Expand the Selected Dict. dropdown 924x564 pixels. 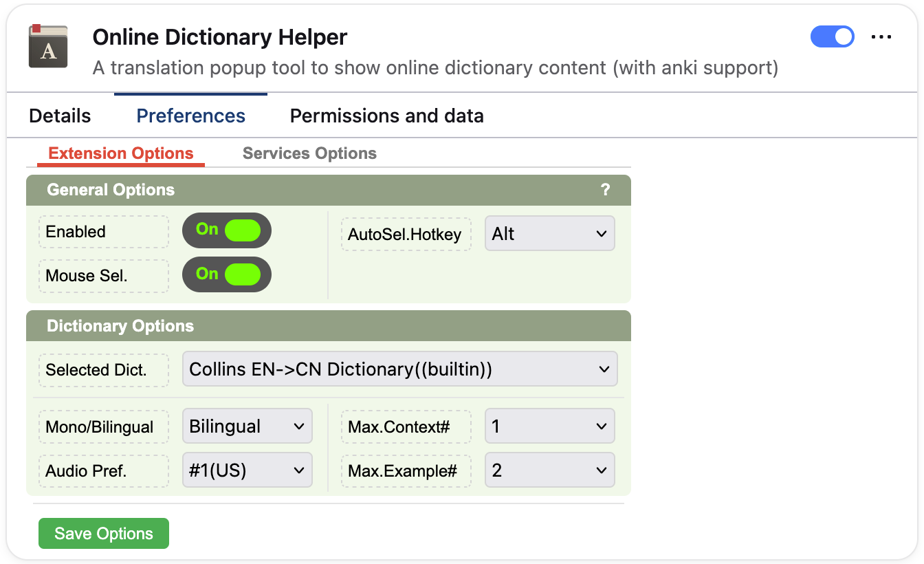(399, 369)
